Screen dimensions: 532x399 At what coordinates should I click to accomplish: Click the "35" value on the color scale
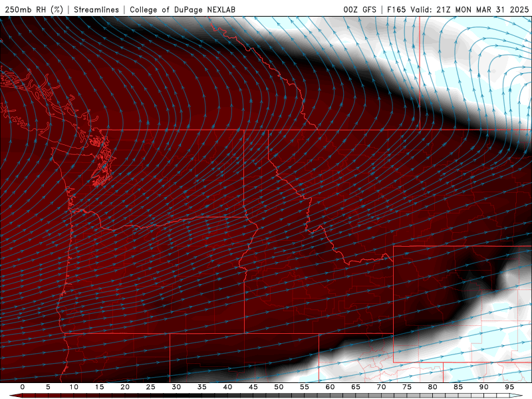tap(202, 387)
